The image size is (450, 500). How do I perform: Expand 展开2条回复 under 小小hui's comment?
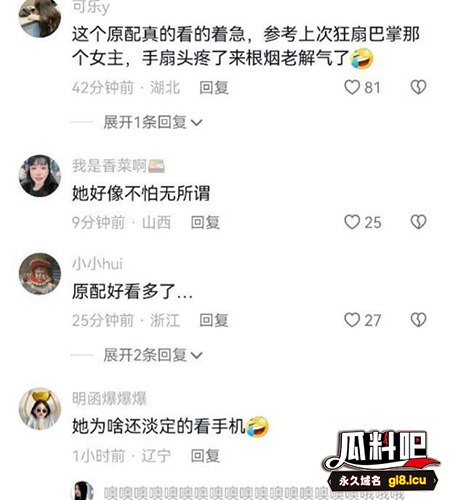pos(153,355)
